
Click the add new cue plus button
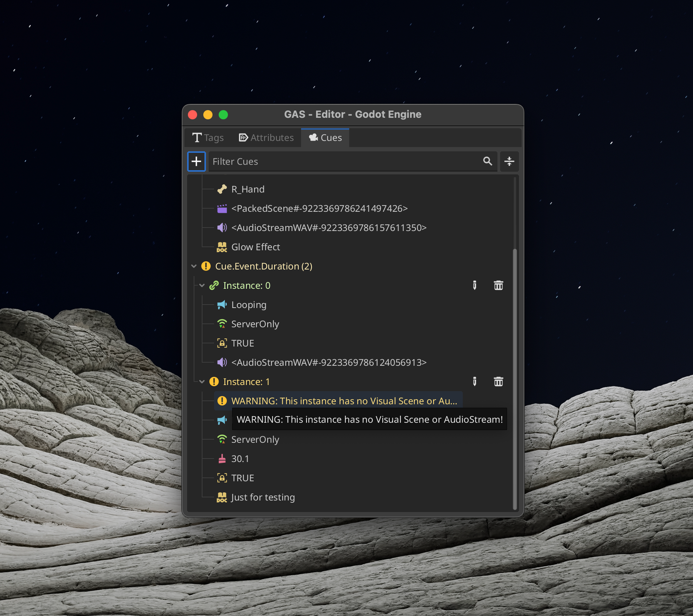point(196,161)
